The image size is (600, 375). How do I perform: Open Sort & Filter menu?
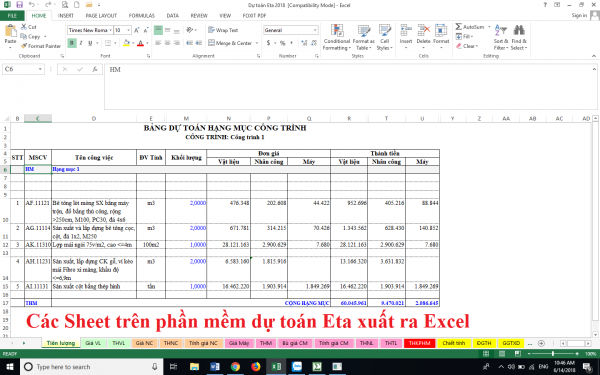pyautogui.click(x=501, y=37)
